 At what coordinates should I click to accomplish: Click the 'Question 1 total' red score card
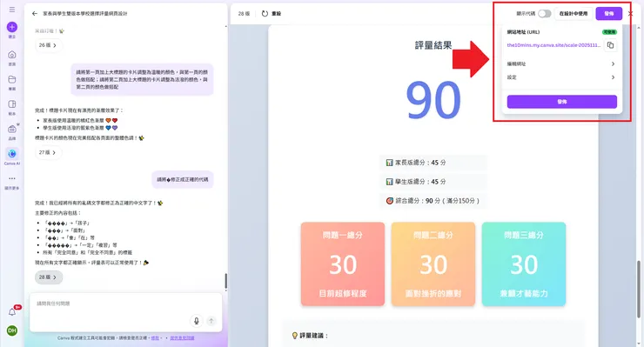tap(343, 264)
